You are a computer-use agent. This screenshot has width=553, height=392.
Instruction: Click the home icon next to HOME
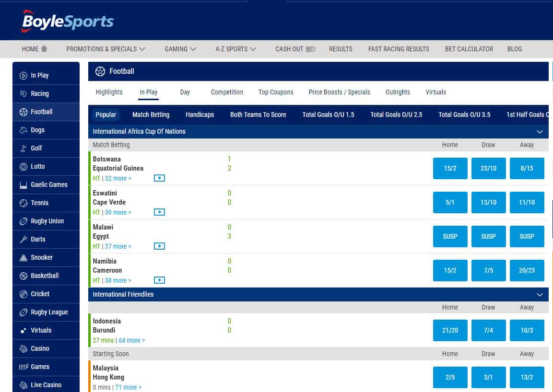pos(44,49)
